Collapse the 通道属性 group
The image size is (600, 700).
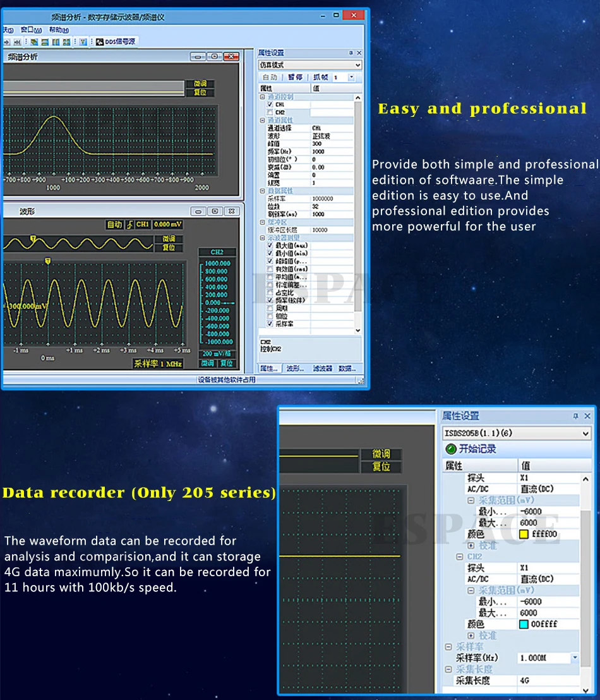pyautogui.click(x=263, y=121)
